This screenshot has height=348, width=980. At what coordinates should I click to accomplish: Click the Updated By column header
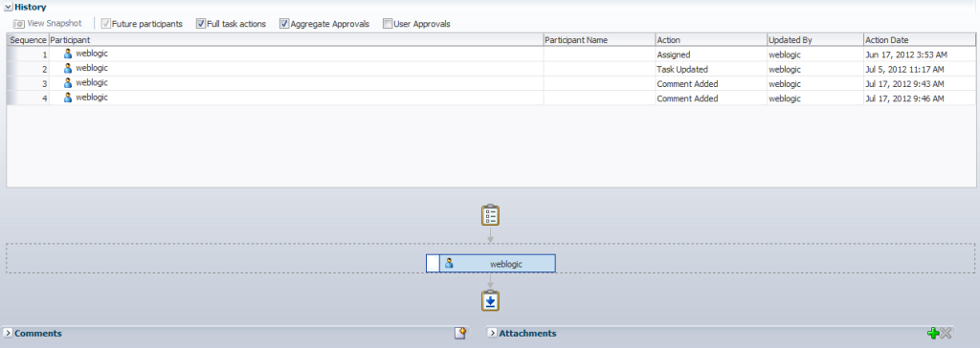point(815,40)
